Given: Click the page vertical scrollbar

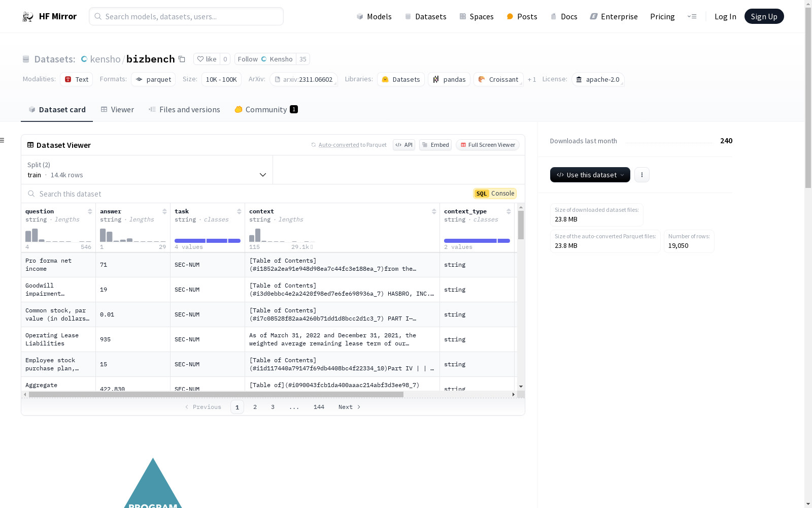Looking at the screenshot, I should [808, 97].
